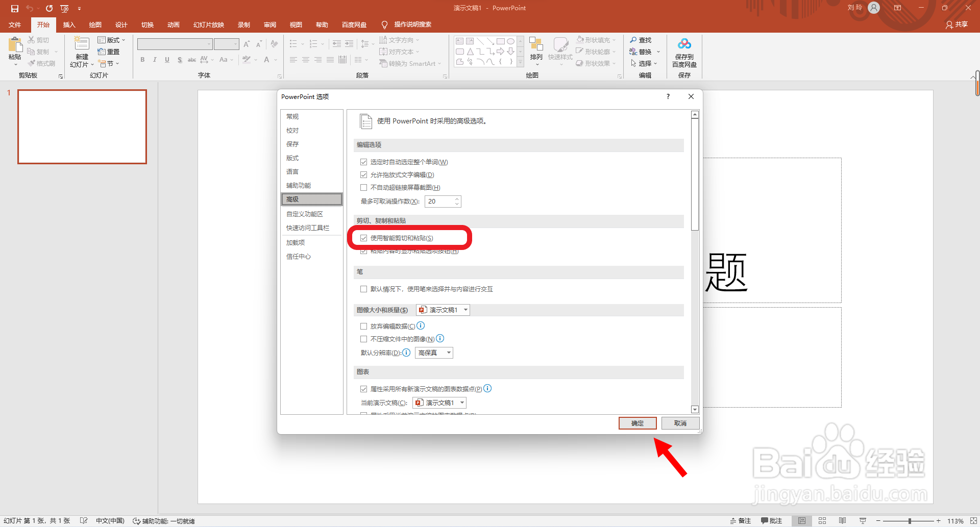
Task: Select 信任中心 in options sidebar
Action: tap(311, 256)
